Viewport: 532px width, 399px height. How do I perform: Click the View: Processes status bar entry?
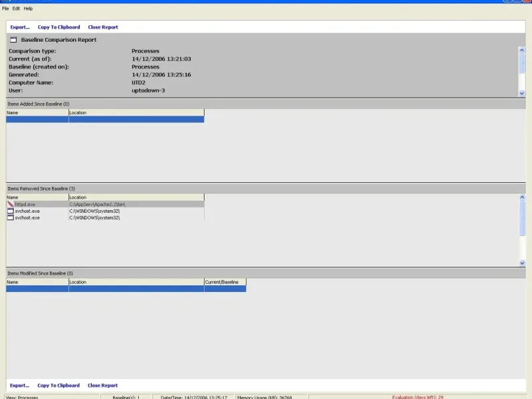click(22, 397)
